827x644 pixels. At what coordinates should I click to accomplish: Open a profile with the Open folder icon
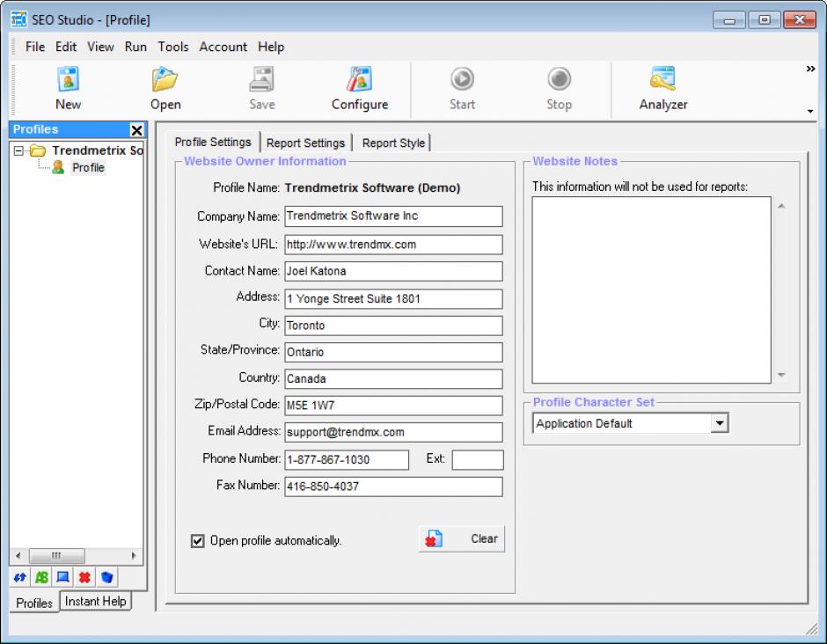165,79
